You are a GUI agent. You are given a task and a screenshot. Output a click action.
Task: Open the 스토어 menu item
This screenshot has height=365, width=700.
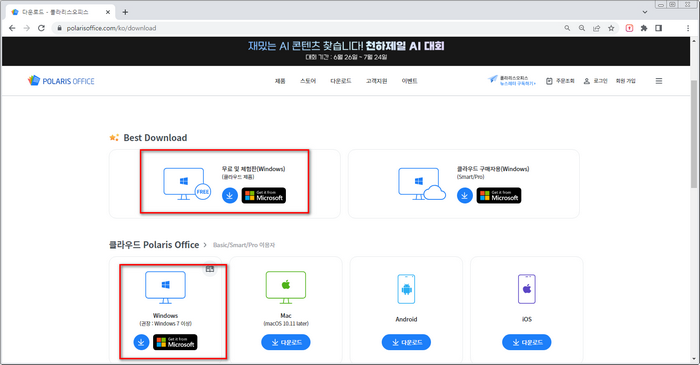click(308, 81)
